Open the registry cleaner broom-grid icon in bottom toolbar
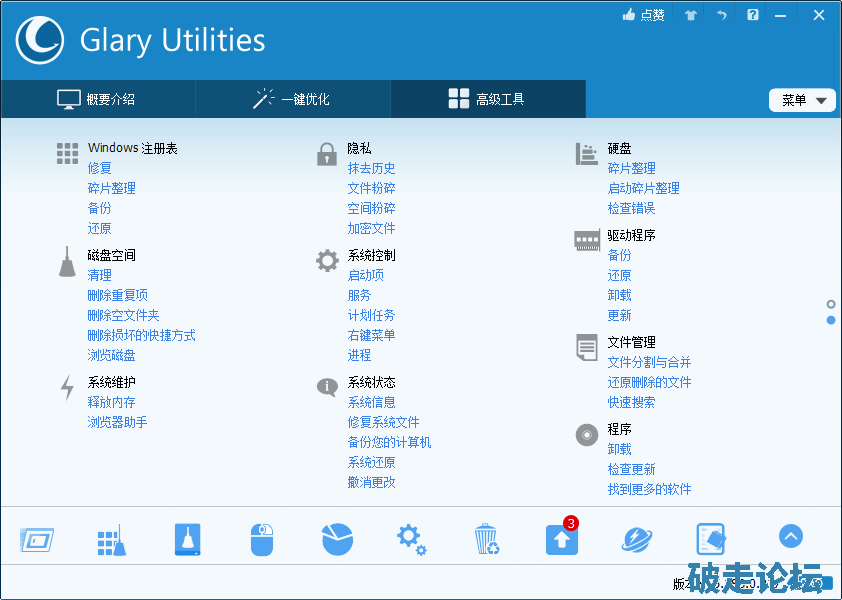This screenshot has width=842, height=600. click(x=110, y=539)
